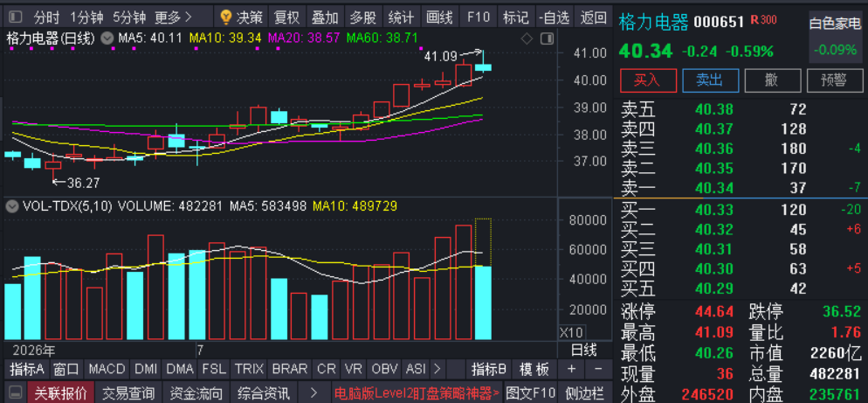This screenshot has height=403, width=868.
Task: Click the 窗口 window option
Action: click(x=67, y=369)
